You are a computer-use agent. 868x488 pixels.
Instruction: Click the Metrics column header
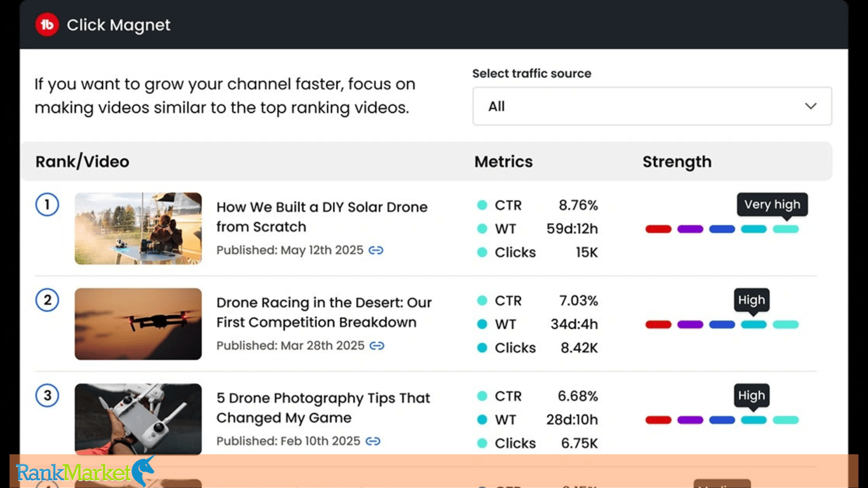(x=503, y=161)
